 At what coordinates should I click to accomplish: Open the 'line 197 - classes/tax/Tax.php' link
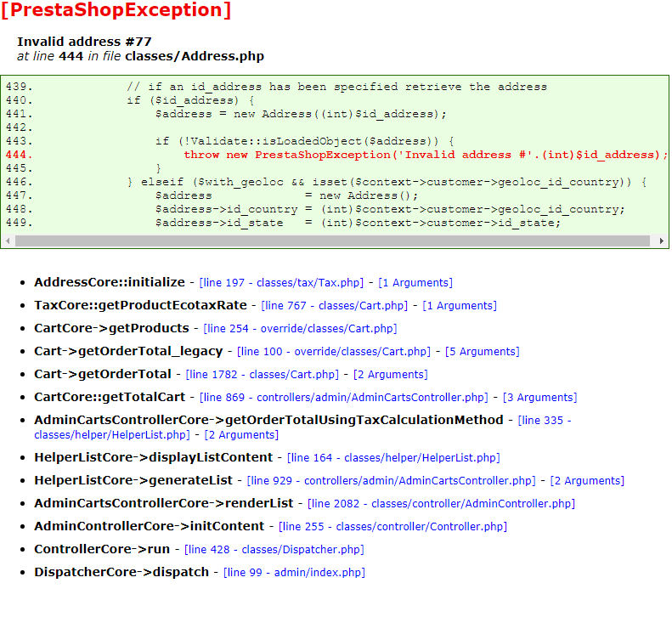(x=281, y=283)
